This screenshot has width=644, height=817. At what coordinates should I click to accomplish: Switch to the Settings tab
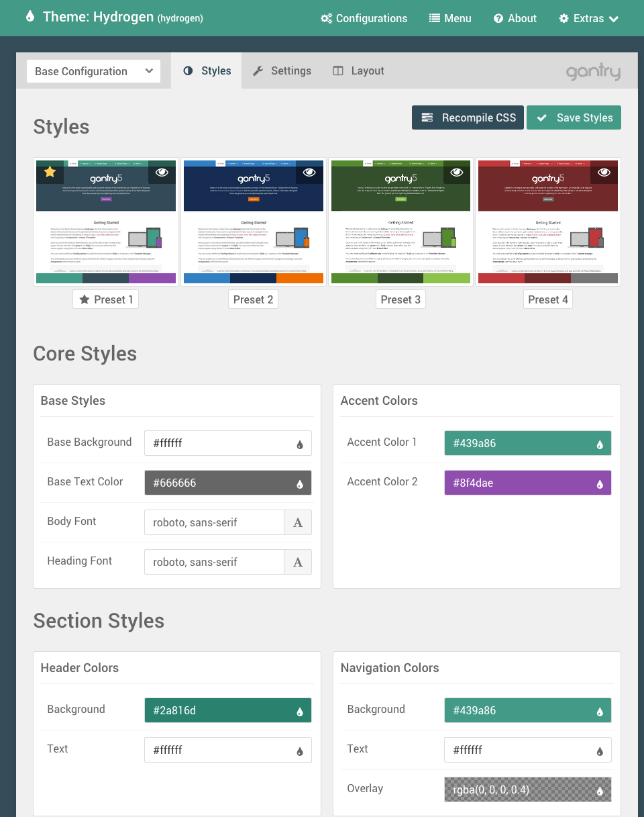pos(282,71)
